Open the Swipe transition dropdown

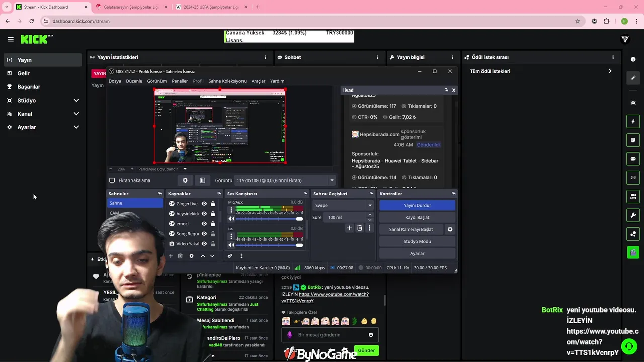coord(343,205)
